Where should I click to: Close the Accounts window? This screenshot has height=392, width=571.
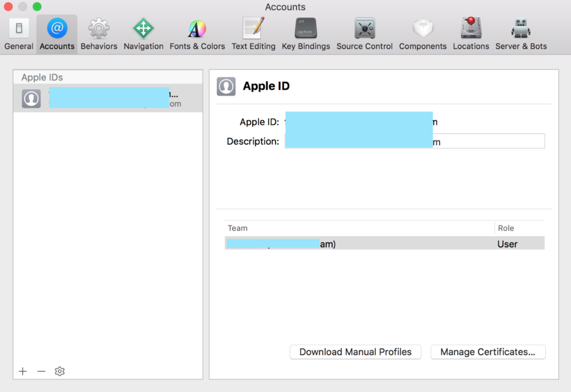point(8,7)
